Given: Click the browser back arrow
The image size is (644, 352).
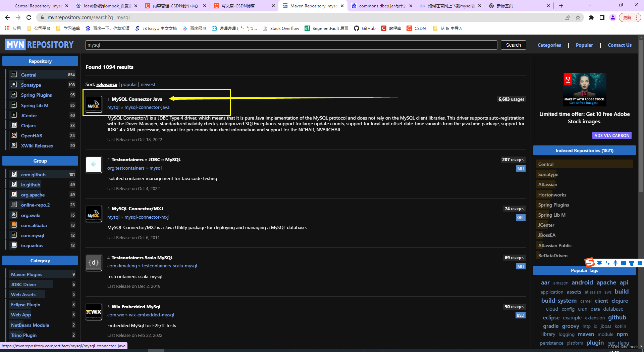Looking at the screenshot, I should 7,17.
